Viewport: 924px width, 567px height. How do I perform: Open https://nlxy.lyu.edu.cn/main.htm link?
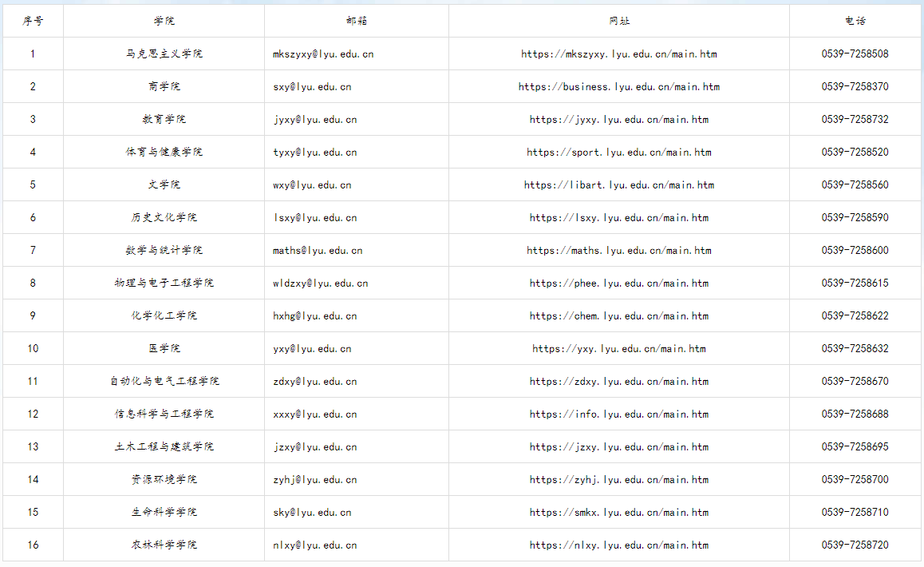(x=619, y=545)
